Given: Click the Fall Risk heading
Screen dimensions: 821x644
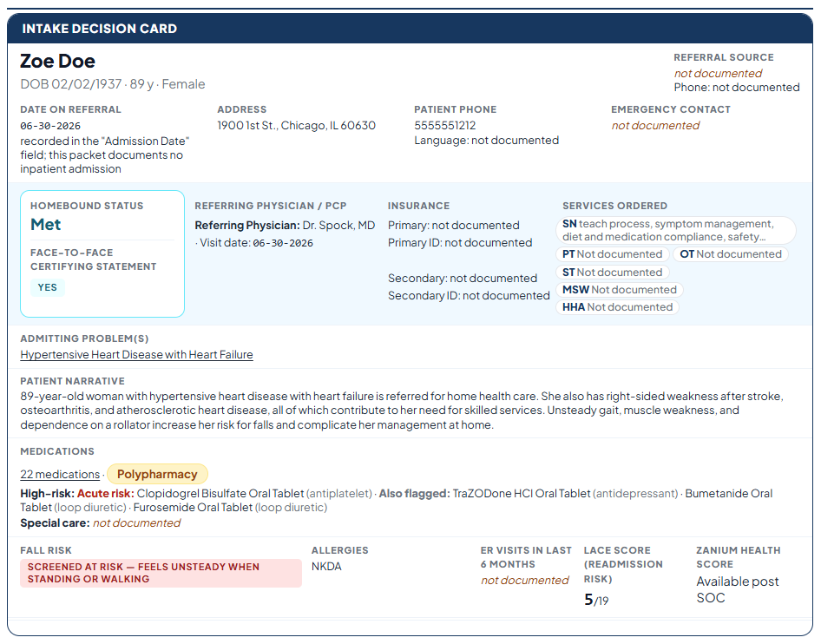Looking at the screenshot, I should pos(46,550).
